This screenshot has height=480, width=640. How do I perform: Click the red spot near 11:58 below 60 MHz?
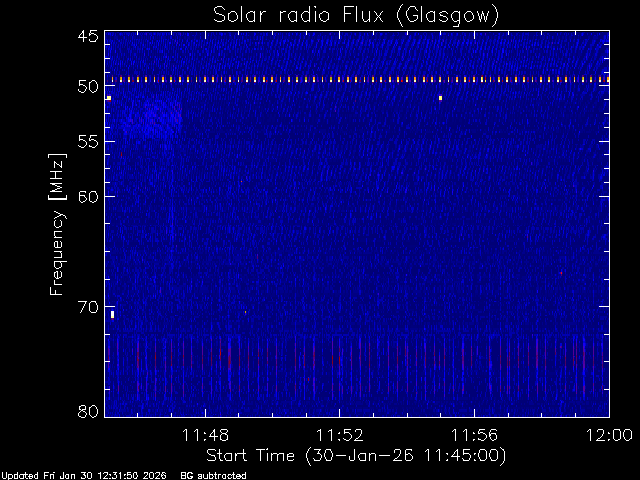pos(561,273)
